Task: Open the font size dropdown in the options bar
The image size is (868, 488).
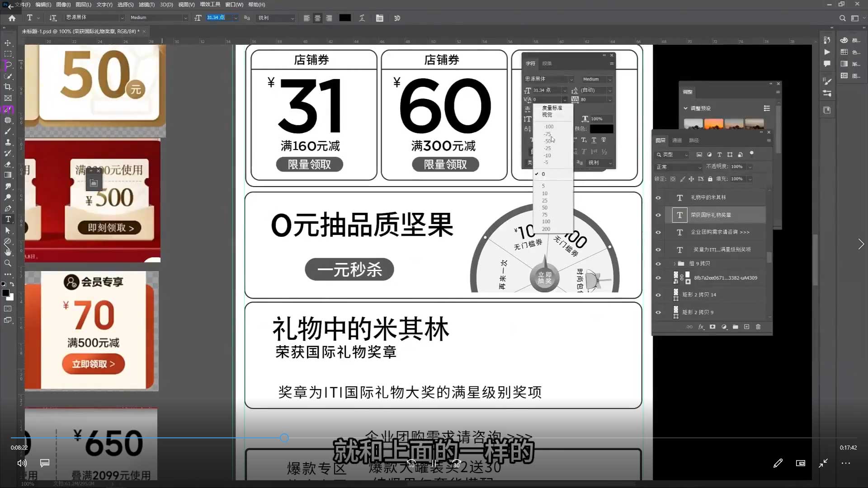Action: click(236, 18)
